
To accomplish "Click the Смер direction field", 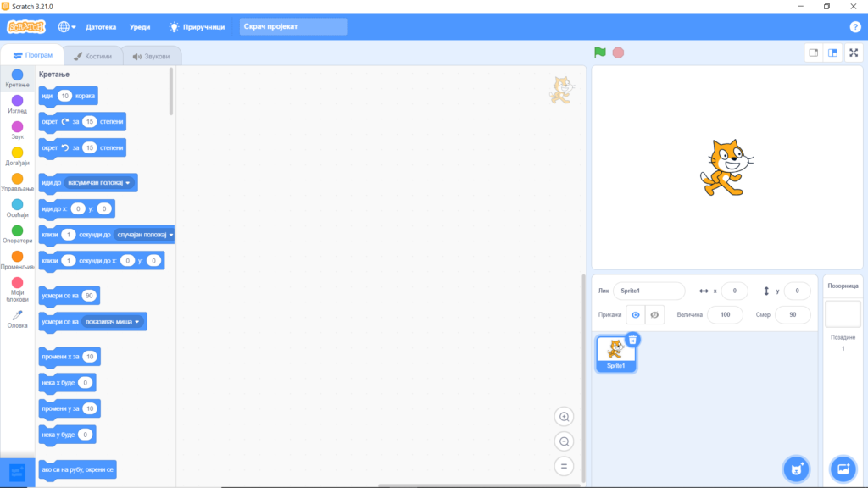I will click(793, 315).
